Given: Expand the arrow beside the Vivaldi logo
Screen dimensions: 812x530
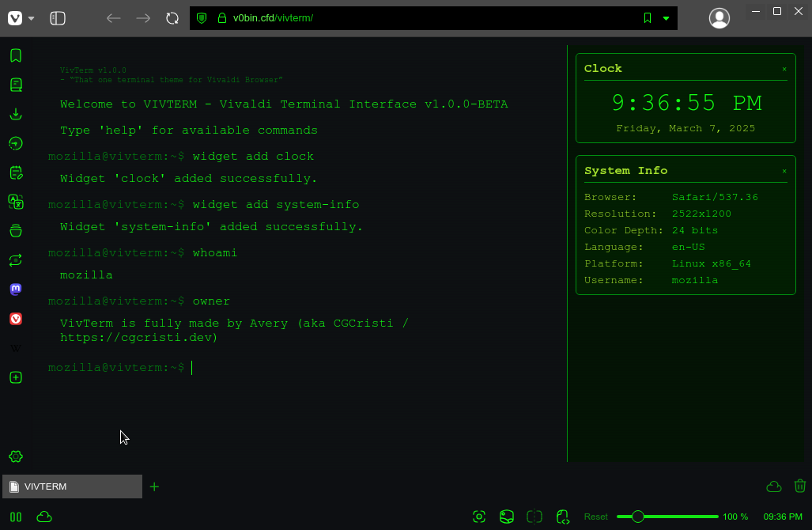Looking at the screenshot, I should [x=31, y=18].
